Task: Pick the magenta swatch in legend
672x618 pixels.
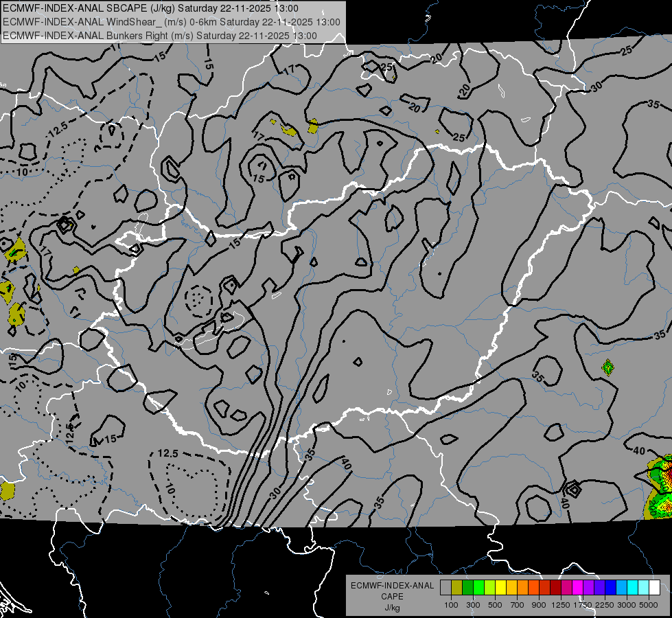Action: (577, 587)
